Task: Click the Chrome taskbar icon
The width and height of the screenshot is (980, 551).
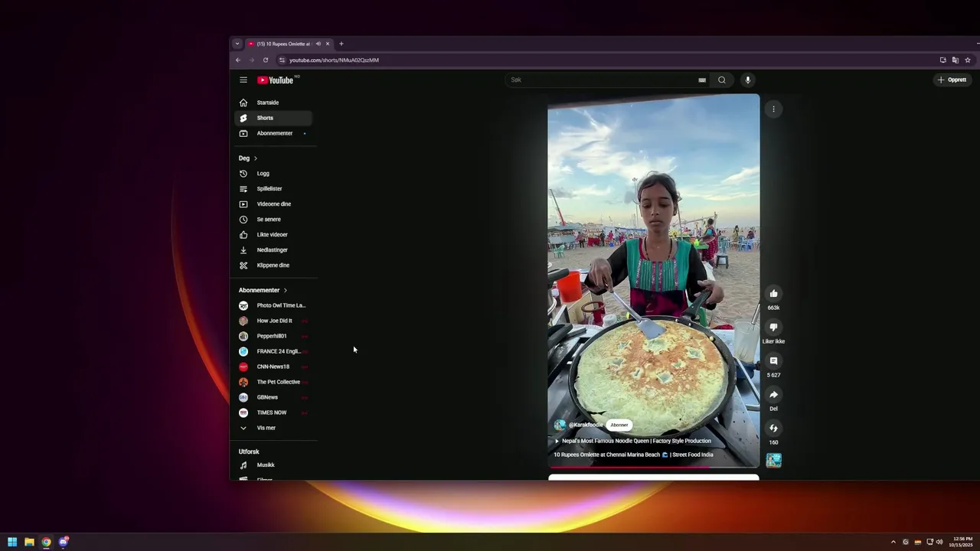Action: point(46,542)
